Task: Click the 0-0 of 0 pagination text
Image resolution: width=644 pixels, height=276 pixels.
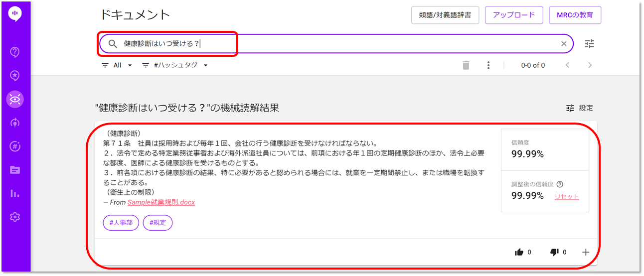Action: pyautogui.click(x=533, y=65)
